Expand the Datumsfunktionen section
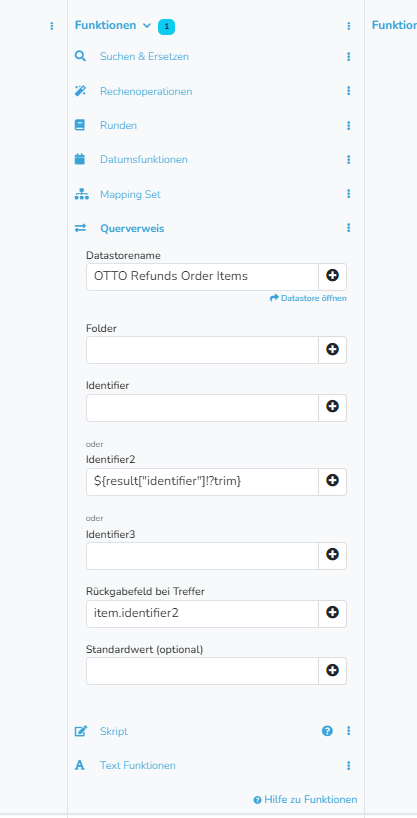 (144, 160)
